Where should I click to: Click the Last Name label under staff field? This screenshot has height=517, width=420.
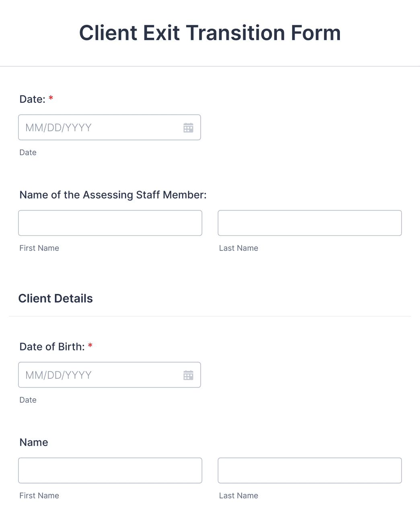[x=238, y=248]
